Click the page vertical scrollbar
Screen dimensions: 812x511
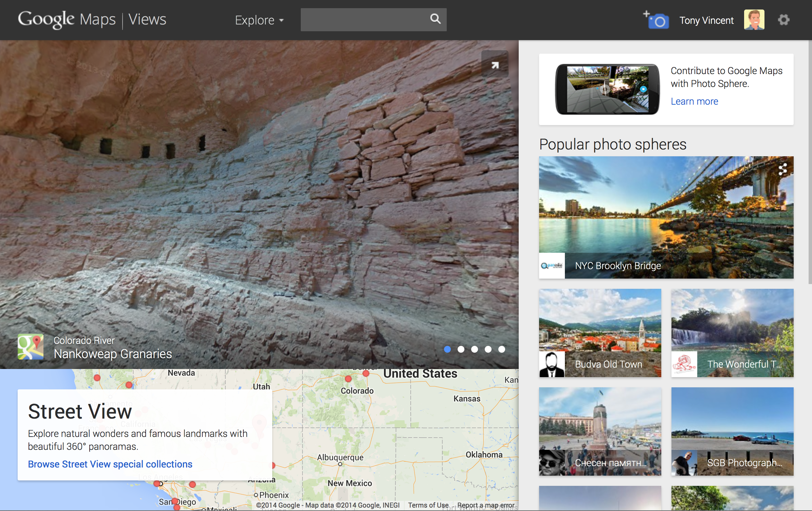click(810, 162)
